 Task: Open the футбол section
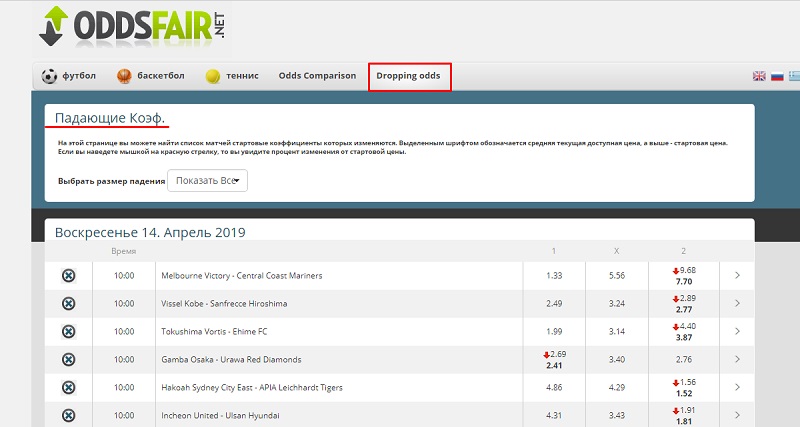point(68,76)
